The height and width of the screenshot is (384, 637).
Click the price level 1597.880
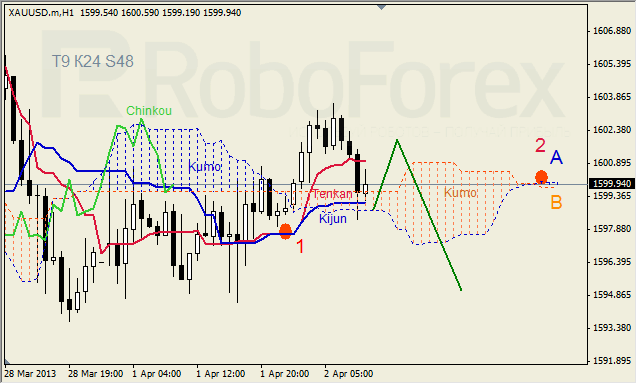[x=612, y=229]
